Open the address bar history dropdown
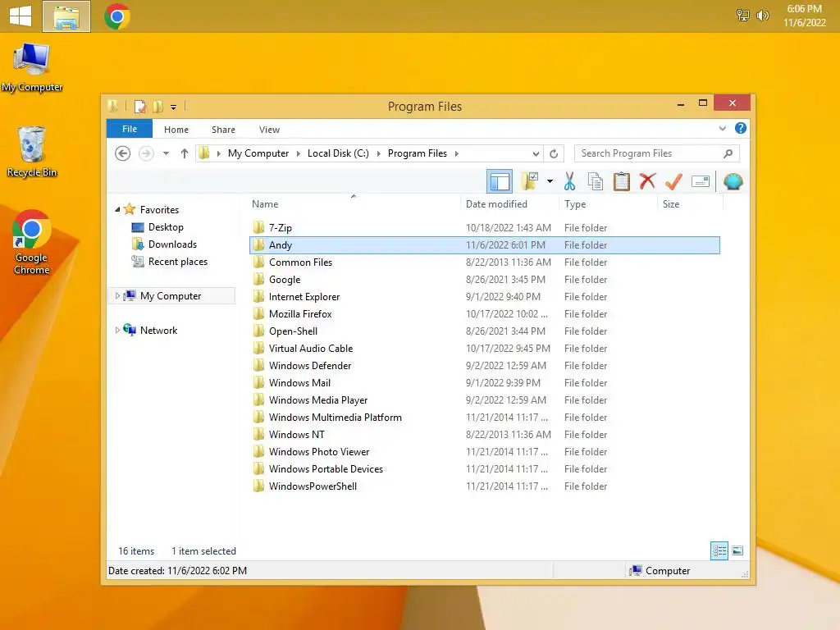The width and height of the screenshot is (840, 630). pyautogui.click(x=535, y=153)
